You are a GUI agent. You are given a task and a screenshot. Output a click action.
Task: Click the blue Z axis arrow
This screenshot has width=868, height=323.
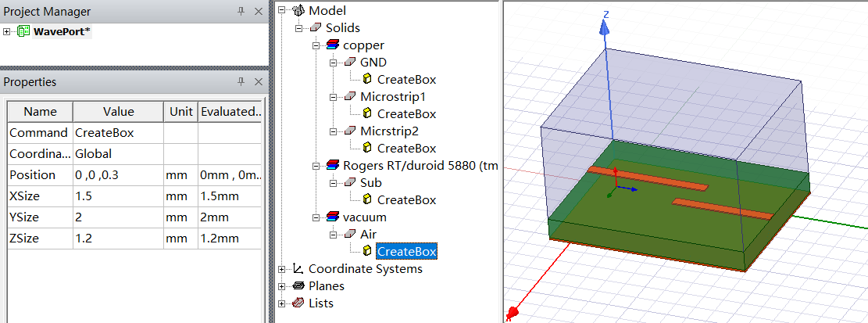[605, 29]
